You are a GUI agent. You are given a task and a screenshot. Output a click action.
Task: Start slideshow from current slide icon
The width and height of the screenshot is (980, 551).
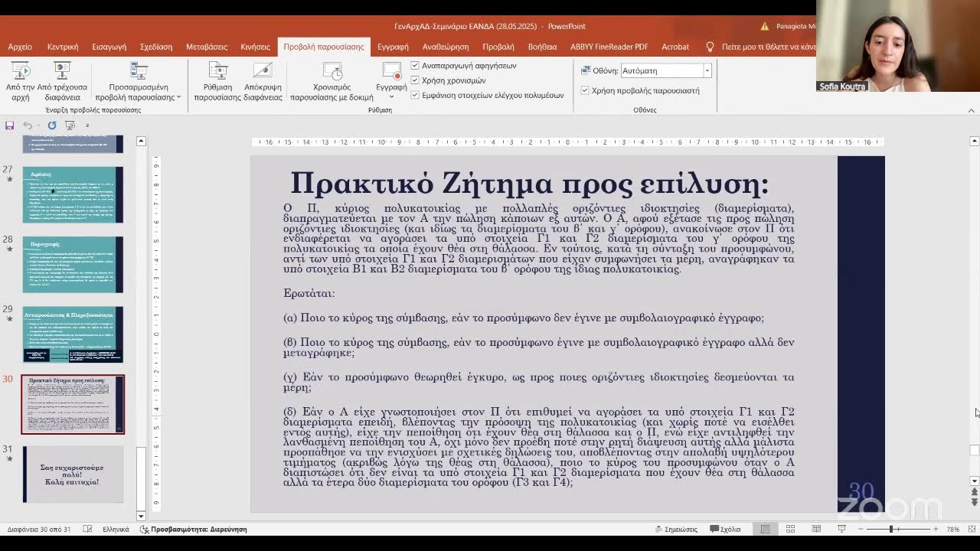(x=62, y=71)
